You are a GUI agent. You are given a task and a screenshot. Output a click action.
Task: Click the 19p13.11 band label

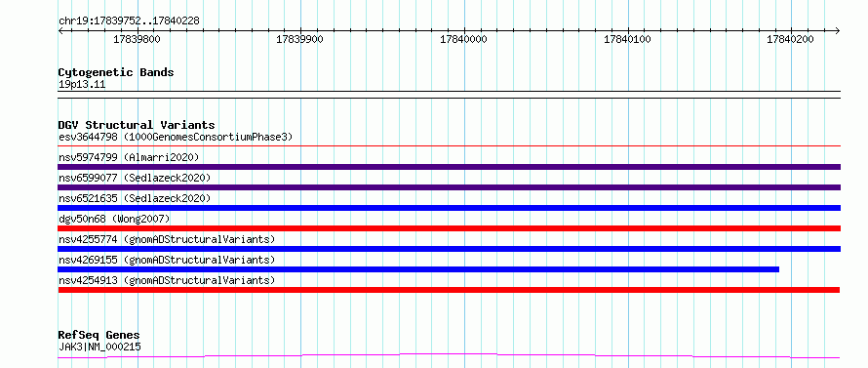point(82,85)
